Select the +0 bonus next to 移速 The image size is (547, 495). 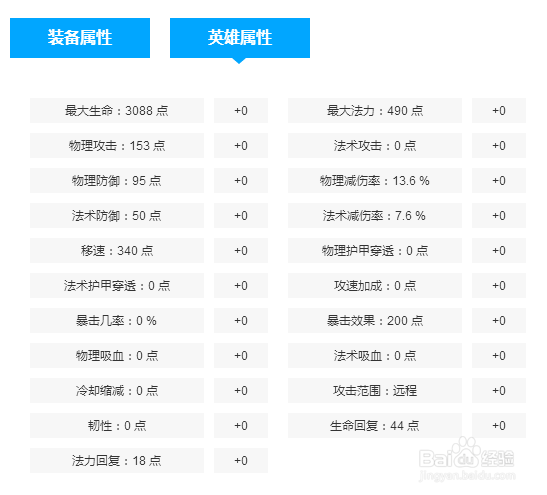click(241, 250)
